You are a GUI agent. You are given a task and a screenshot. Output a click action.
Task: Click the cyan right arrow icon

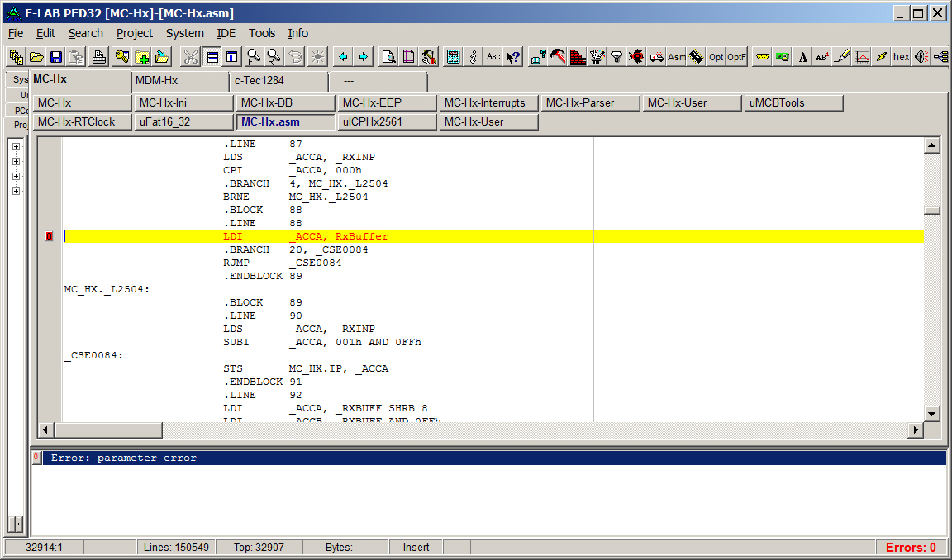[x=363, y=57]
